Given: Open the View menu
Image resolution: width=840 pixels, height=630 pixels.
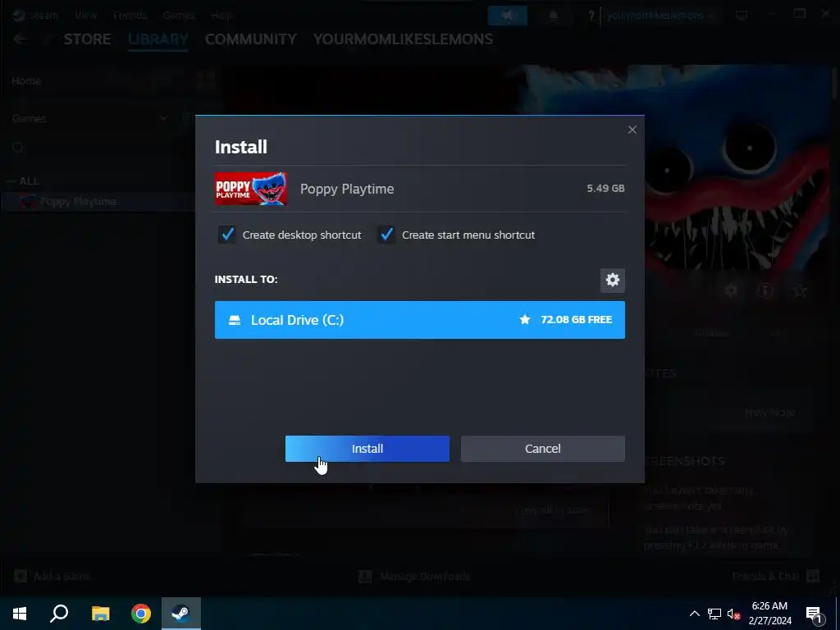Looking at the screenshot, I should tap(85, 16).
